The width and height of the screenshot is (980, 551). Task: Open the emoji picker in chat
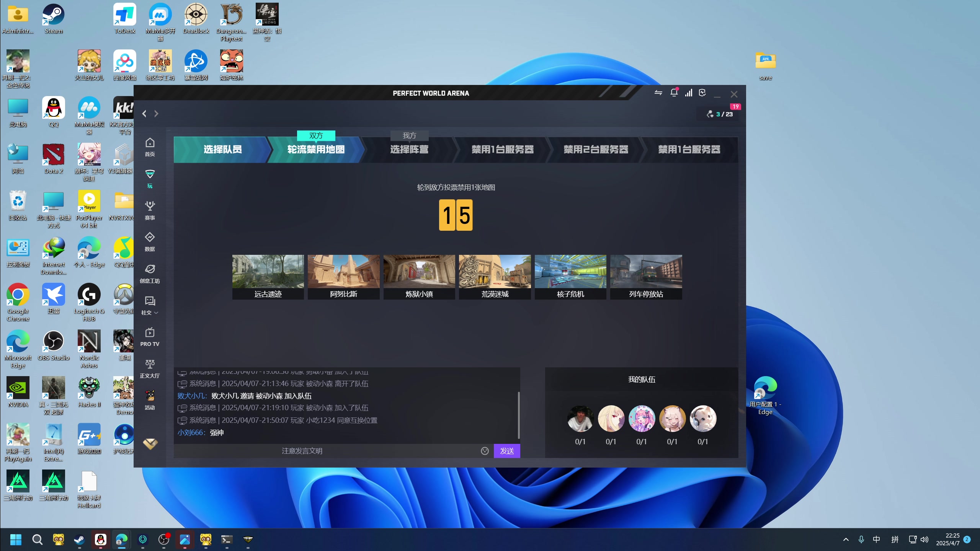485,451
